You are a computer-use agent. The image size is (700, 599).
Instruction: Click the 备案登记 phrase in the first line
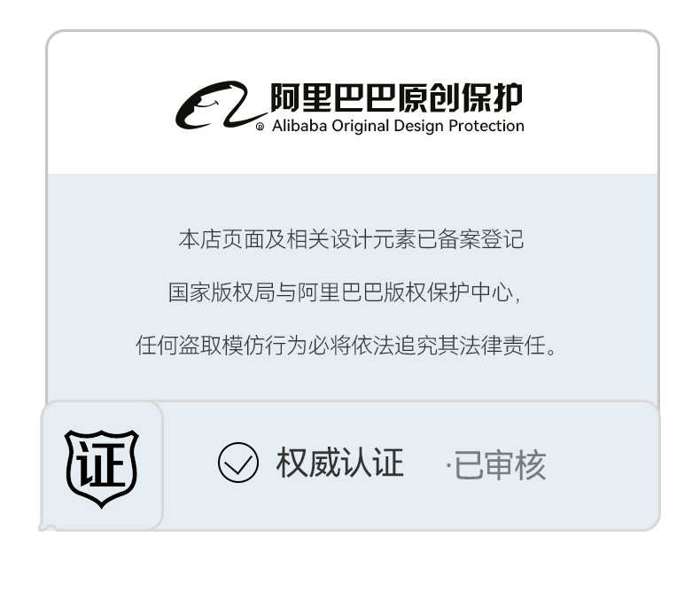480,240
